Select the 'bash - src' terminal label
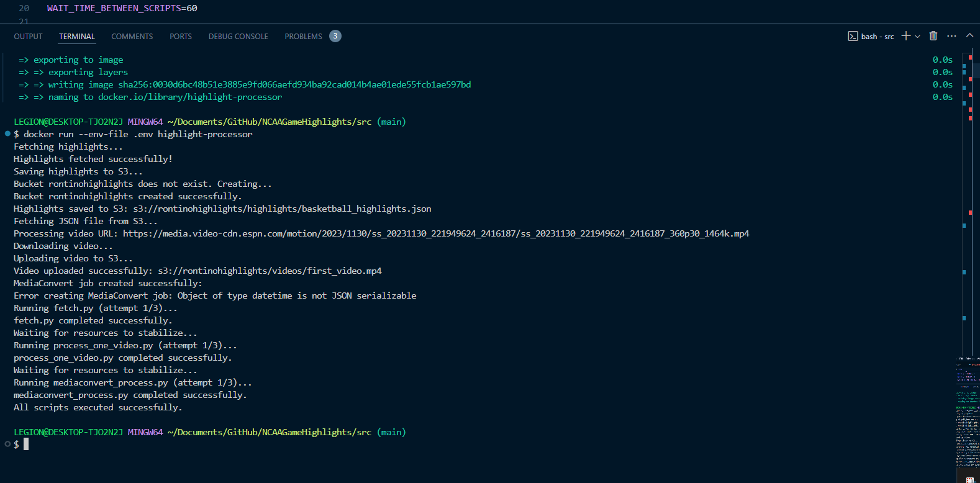The height and width of the screenshot is (483, 980). pos(877,37)
